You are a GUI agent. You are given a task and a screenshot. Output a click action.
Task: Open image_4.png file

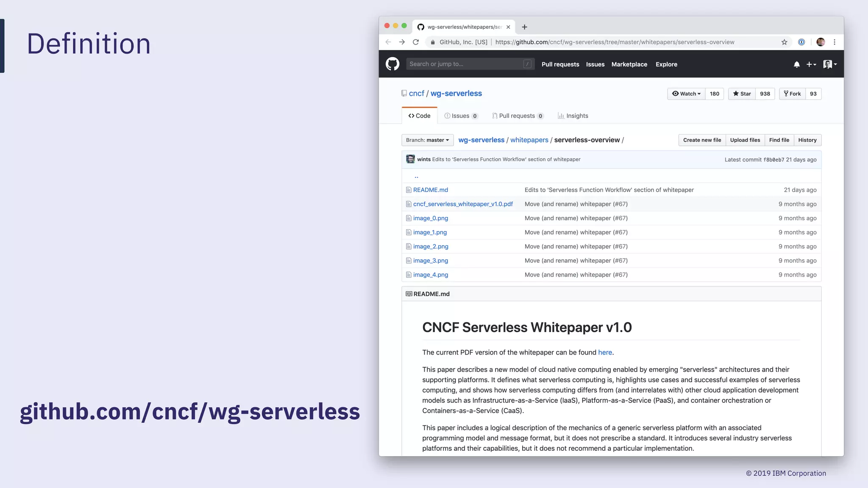point(431,274)
